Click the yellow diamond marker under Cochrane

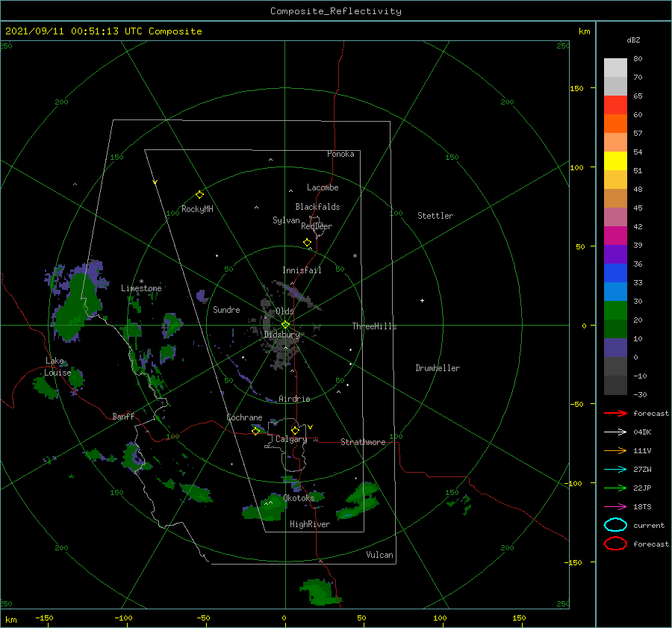[x=255, y=431]
